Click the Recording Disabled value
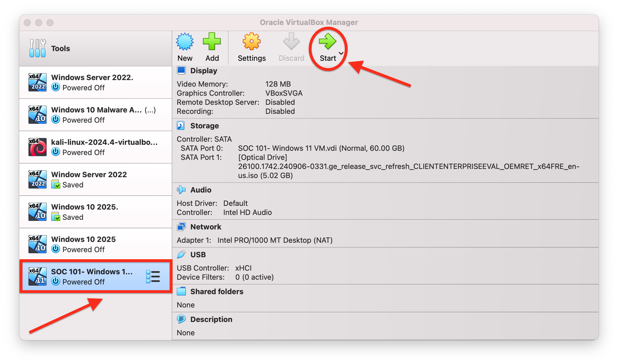618x364 pixels. (x=280, y=111)
